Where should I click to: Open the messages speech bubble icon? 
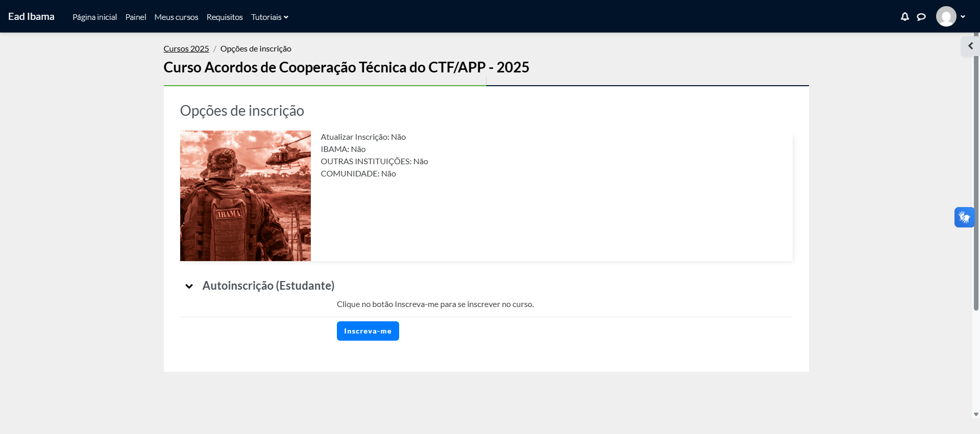pos(921,17)
